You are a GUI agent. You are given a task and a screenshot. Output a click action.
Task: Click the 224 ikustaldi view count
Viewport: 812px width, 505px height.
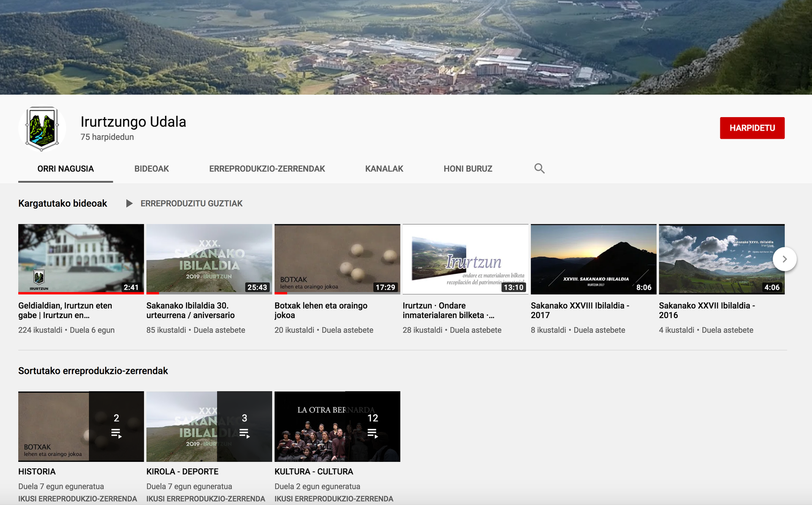[40, 330]
